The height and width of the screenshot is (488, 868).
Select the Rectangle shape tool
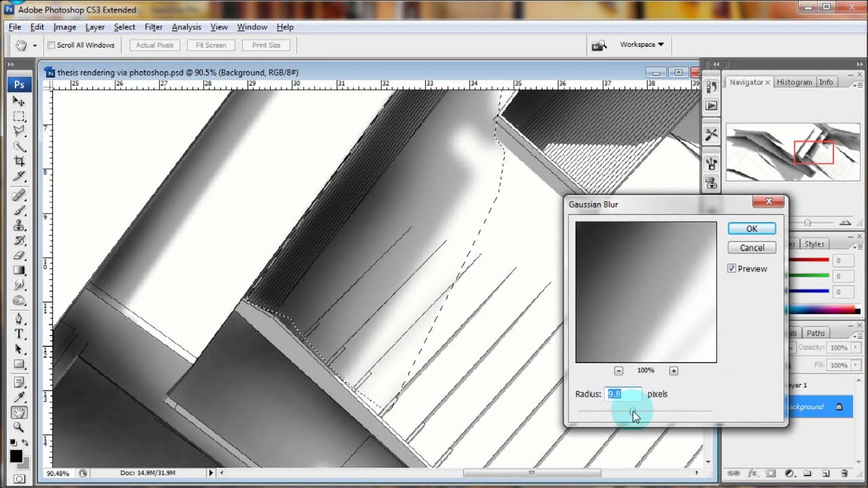tap(19, 364)
